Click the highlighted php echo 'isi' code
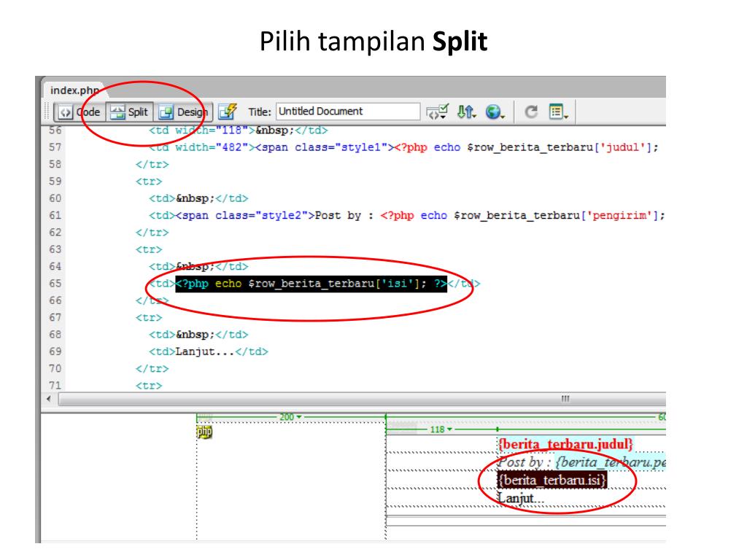Screen dimensions: 747x560 pyautogui.click(x=311, y=284)
